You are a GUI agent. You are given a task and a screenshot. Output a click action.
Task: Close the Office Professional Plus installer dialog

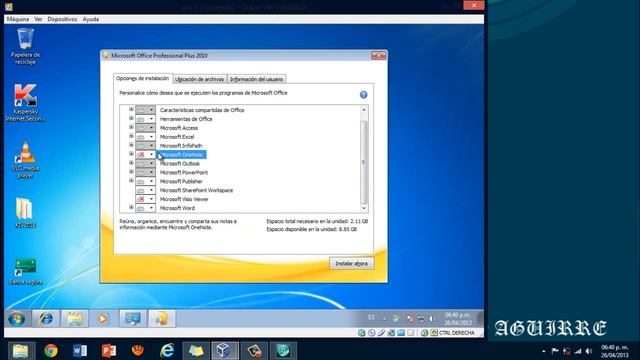pos(378,56)
